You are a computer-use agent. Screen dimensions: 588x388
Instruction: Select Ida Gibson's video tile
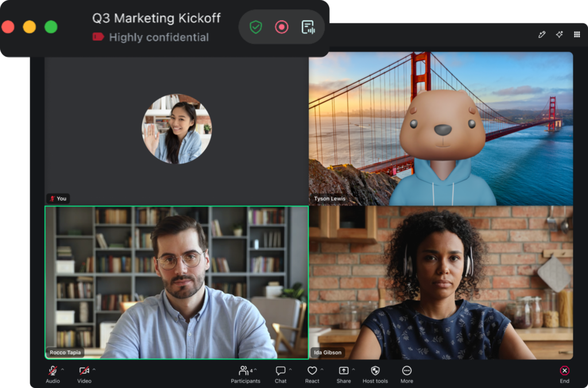[440, 282]
